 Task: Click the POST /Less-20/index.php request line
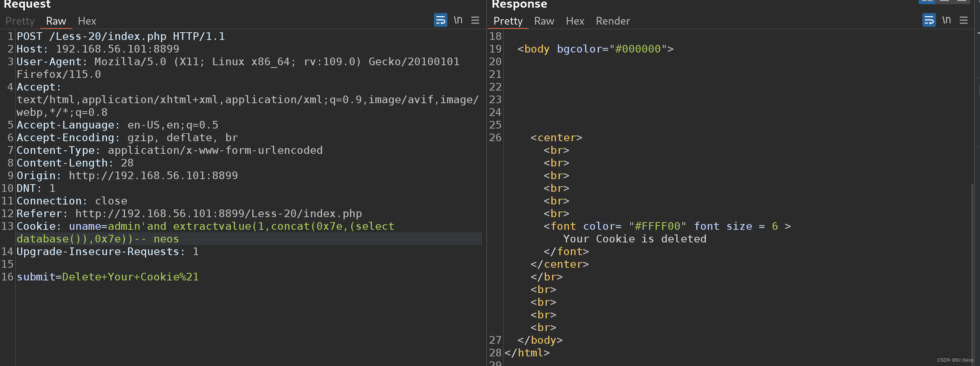(121, 36)
